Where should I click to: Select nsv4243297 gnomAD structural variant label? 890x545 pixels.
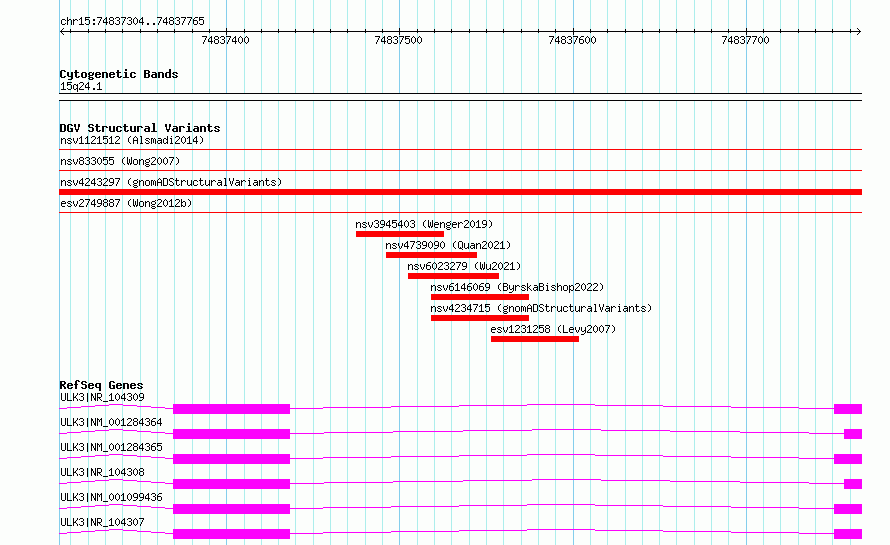(x=171, y=182)
